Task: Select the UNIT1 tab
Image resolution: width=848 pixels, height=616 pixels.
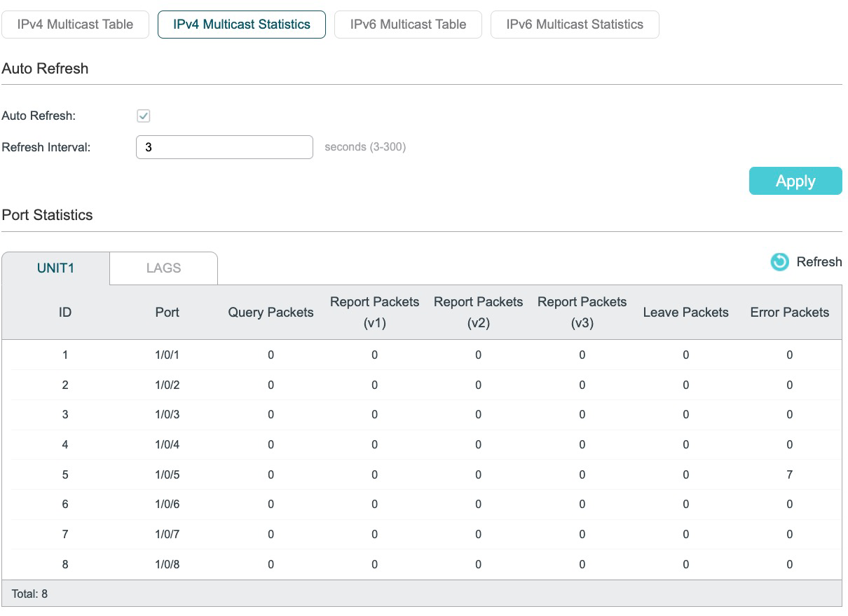Action: 56,268
